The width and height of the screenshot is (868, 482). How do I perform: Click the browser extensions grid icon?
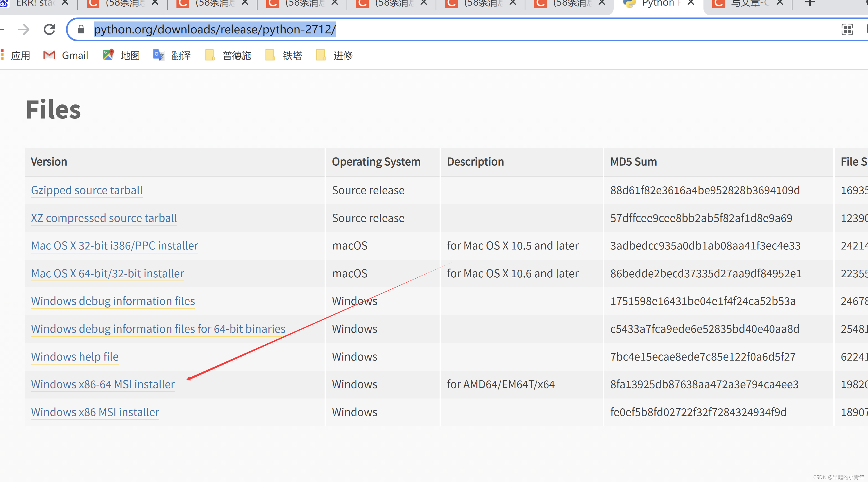[x=847, y=29]
